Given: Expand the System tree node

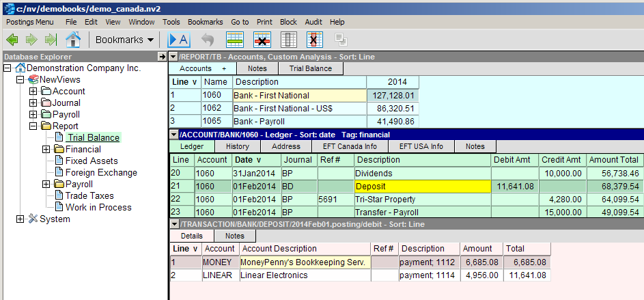Looking at the screenshot, I should [20, 219].
